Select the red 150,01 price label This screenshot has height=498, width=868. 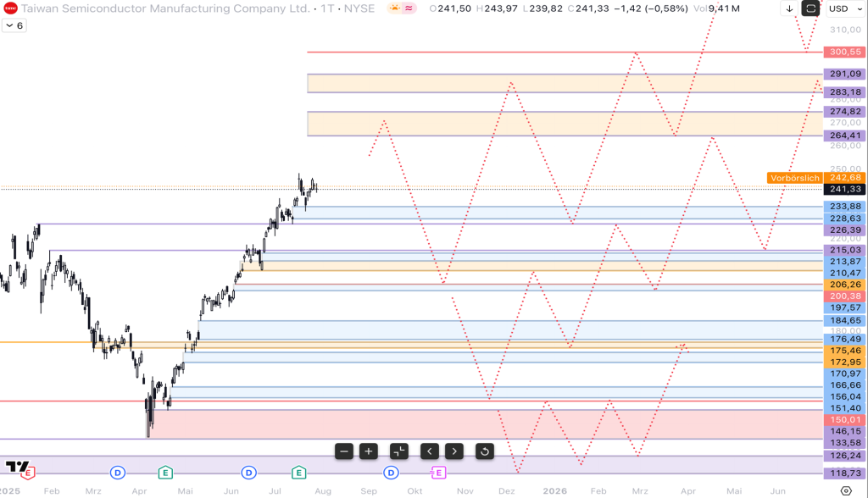point(845,419)
